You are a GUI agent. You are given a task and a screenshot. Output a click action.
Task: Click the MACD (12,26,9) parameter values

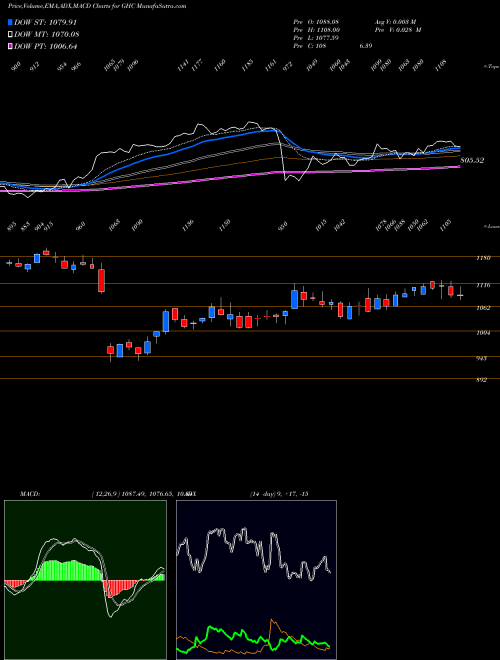tap(141, 493)
